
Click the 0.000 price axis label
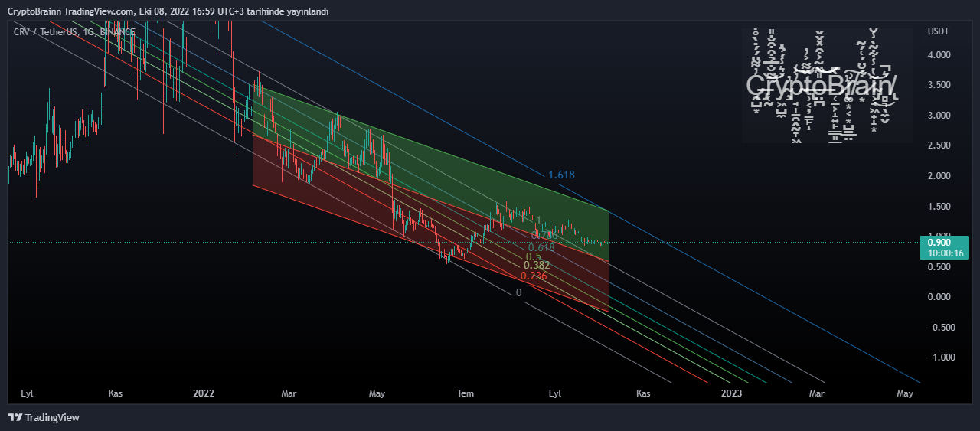click(939, 297)
